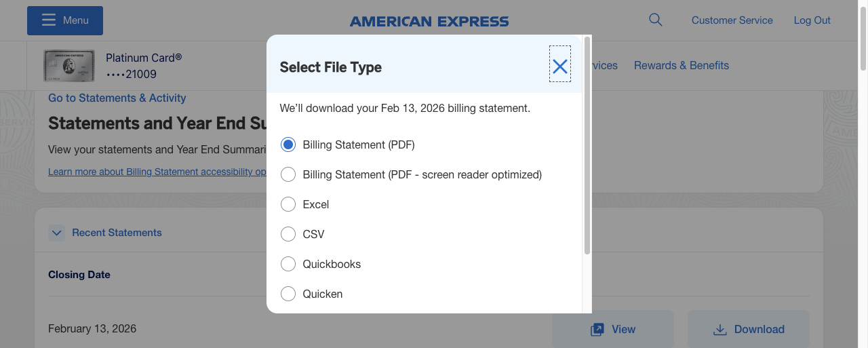The image size is (868, 348).
Task: Close the Select File Type dialog
Action: [x=559, y=65]
